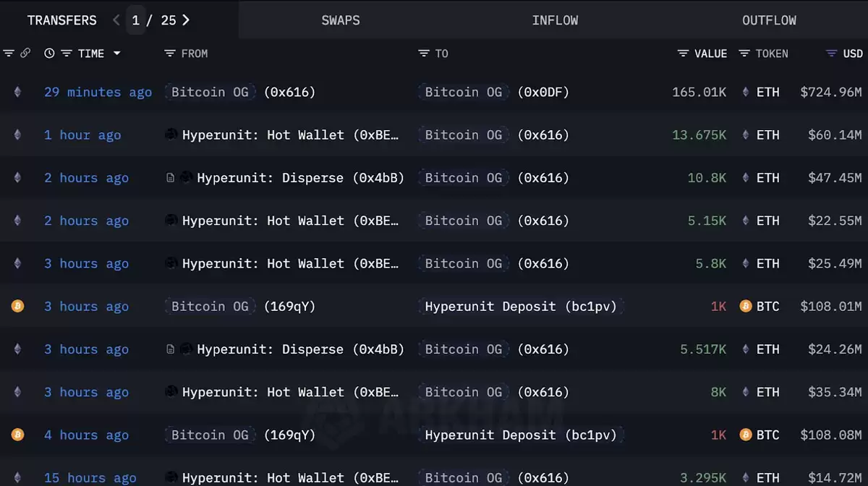Screen dimensions: 868x486
Task: Go to the next page of transfers
Action: pyautogui.click(x=186, y=20)
